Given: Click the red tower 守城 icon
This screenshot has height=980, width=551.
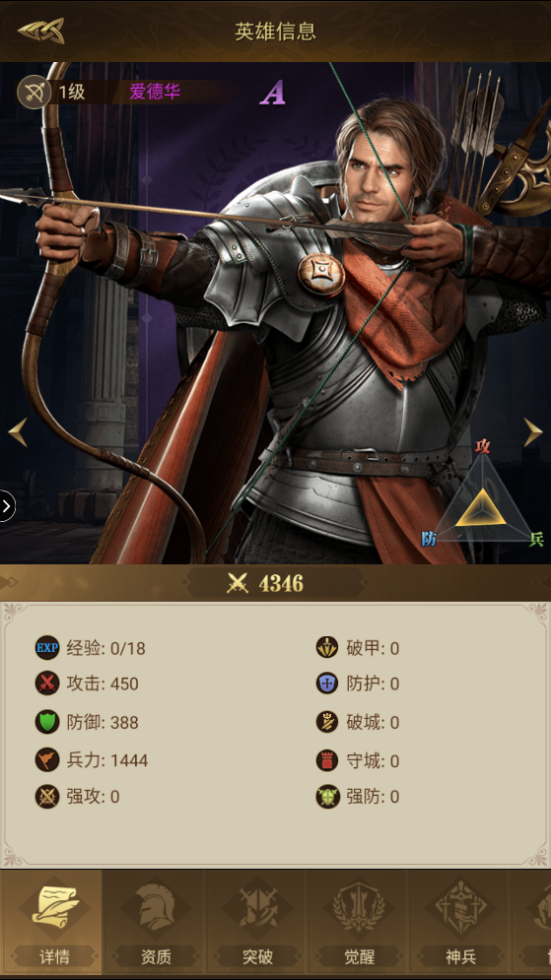Looking at the screenshot, I should click(x=327, y=760).
